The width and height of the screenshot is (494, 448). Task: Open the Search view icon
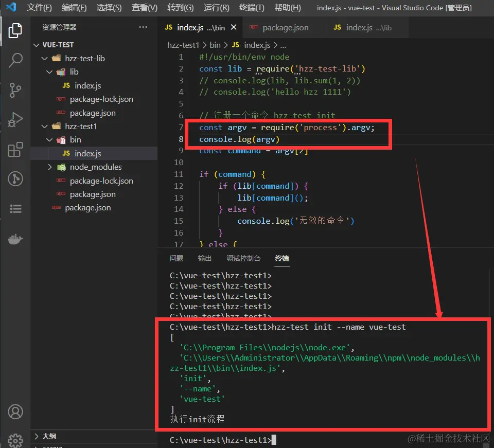[x=15, y=60]
